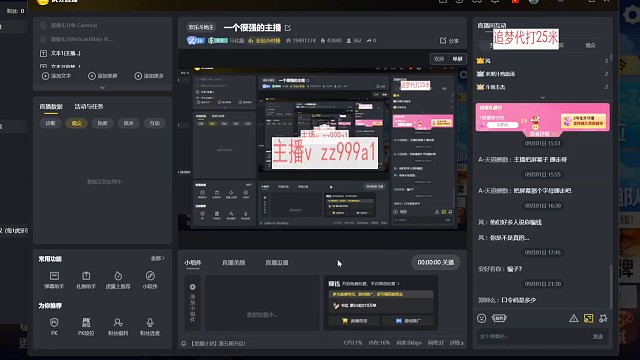Click the 00:00:00 关播 button
This screenshot has width=640, height=360.
[436, 262]
